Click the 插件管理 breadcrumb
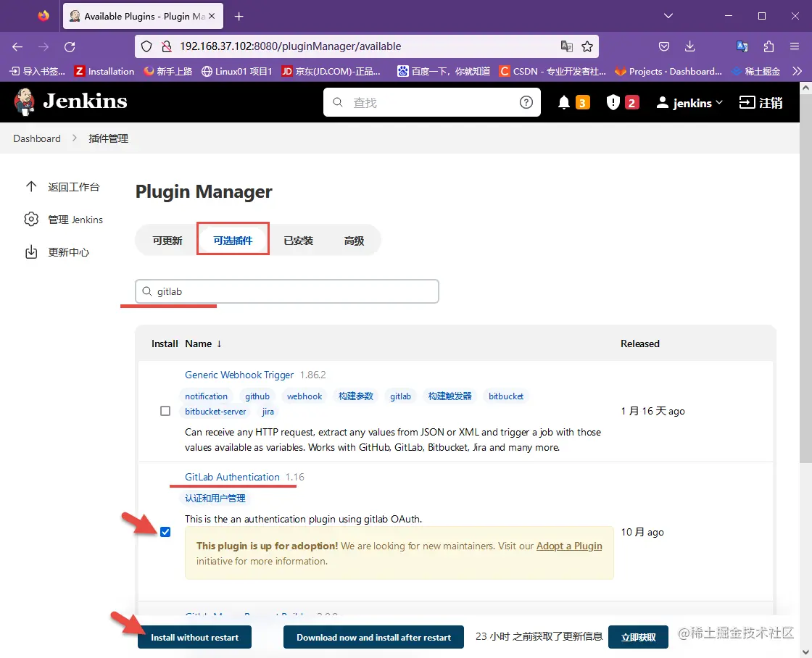 108,138
